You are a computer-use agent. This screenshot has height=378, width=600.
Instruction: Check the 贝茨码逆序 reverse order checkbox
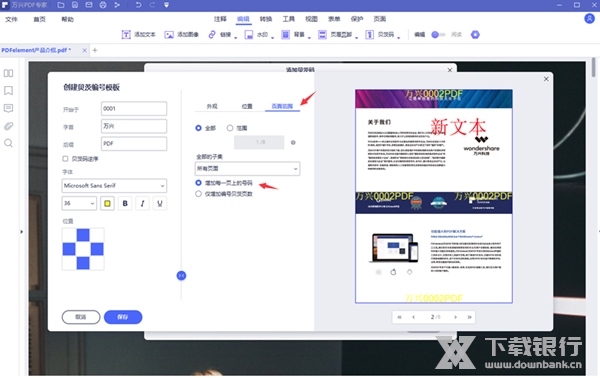click(65, 158)
